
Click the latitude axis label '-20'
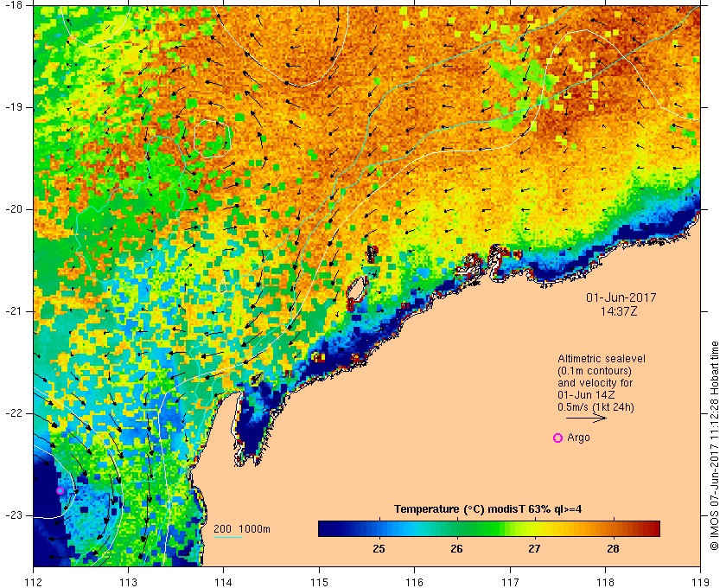coord(13,209)
